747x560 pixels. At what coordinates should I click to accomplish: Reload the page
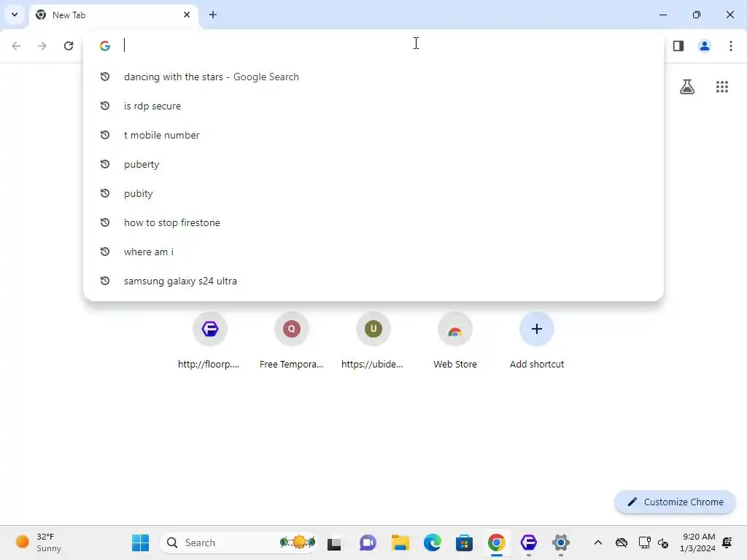[x=69, y=46]
